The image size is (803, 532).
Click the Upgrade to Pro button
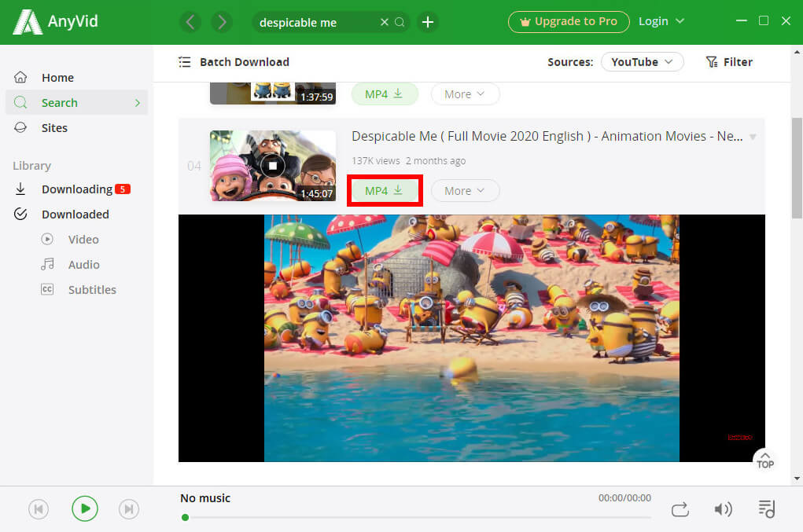(569, 21)
